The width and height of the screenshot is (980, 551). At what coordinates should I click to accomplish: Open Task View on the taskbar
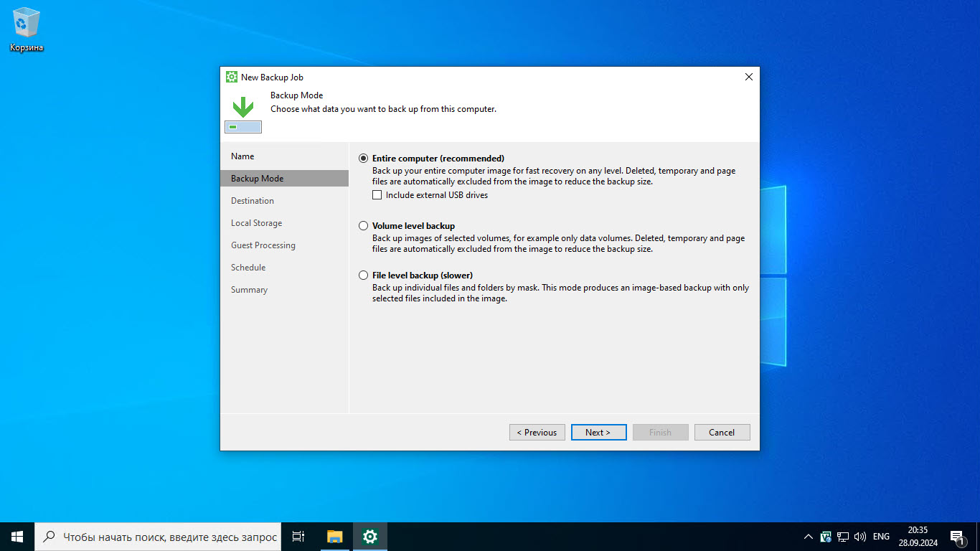click(298, 537)
